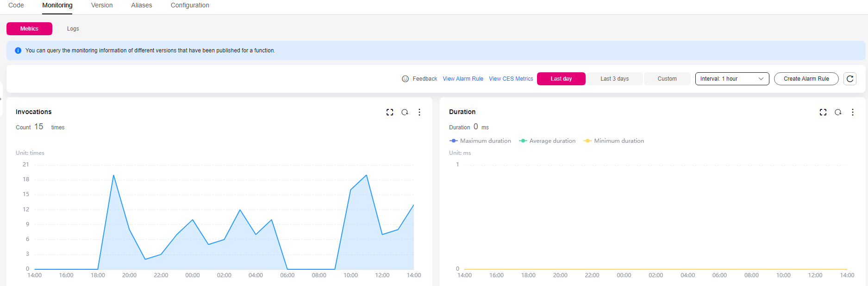Click Create Alarm Rule button
868x286 pixels.
(x=806, y=79)
